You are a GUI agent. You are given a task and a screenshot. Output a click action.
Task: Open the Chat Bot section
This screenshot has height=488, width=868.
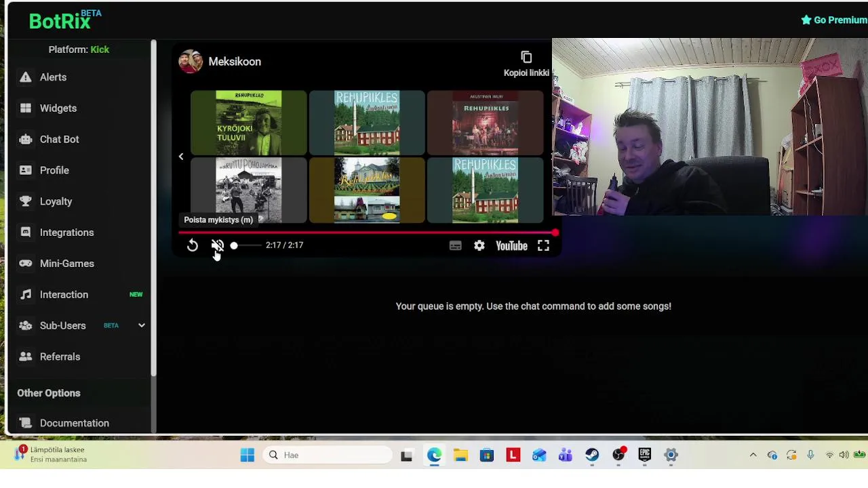(x=59, y=140)
